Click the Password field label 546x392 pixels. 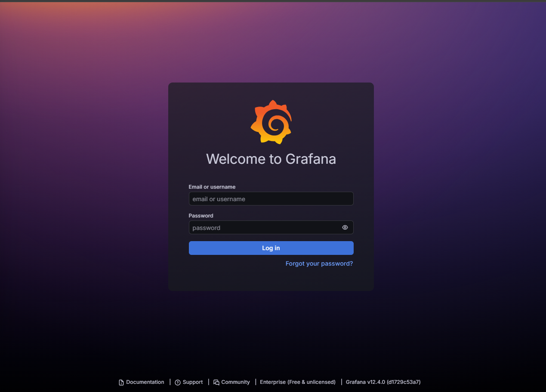(201, 216)
